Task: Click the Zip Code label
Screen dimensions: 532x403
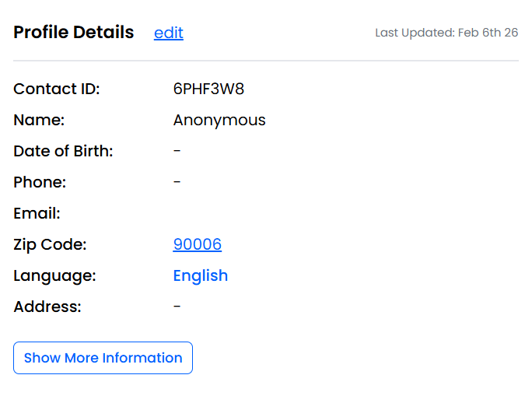Action: (50, 244)
